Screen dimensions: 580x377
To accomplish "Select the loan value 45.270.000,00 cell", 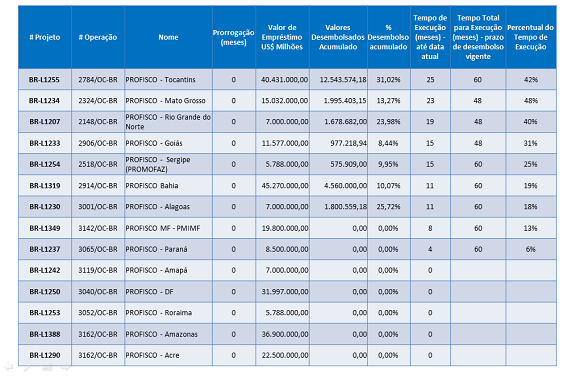I will 282,186.
